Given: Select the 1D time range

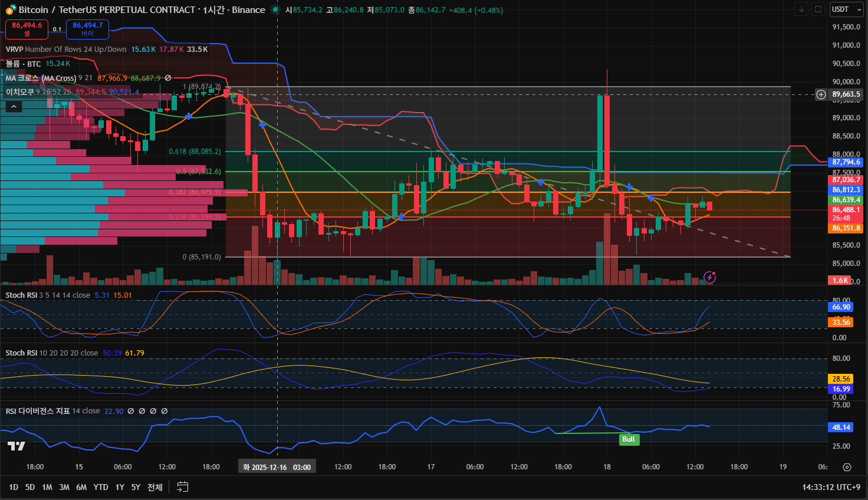Looking at the screenshot, I should click(14, 487).
